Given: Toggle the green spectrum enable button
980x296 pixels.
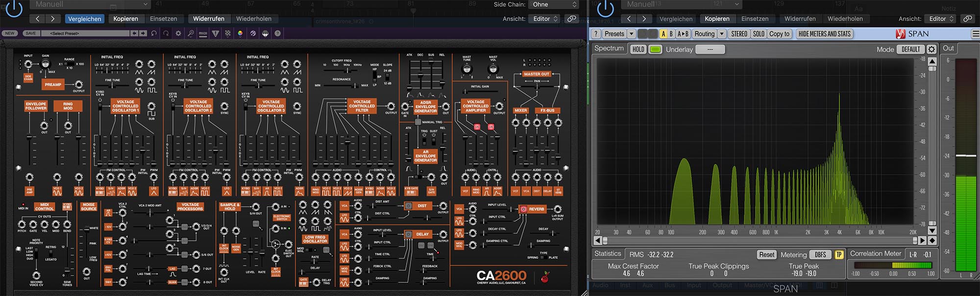Looking at the screenshot, I should 655,49.
